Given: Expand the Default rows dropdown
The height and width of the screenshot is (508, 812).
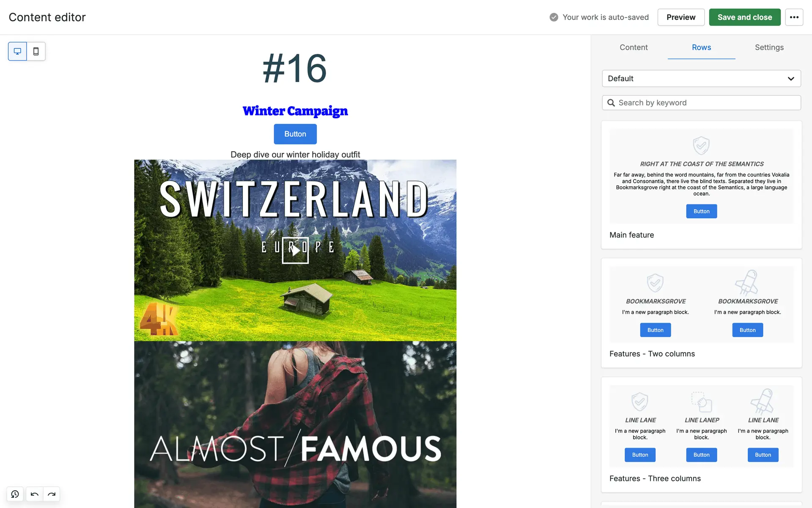Looking at the screenshot, I should pos(701,79).
